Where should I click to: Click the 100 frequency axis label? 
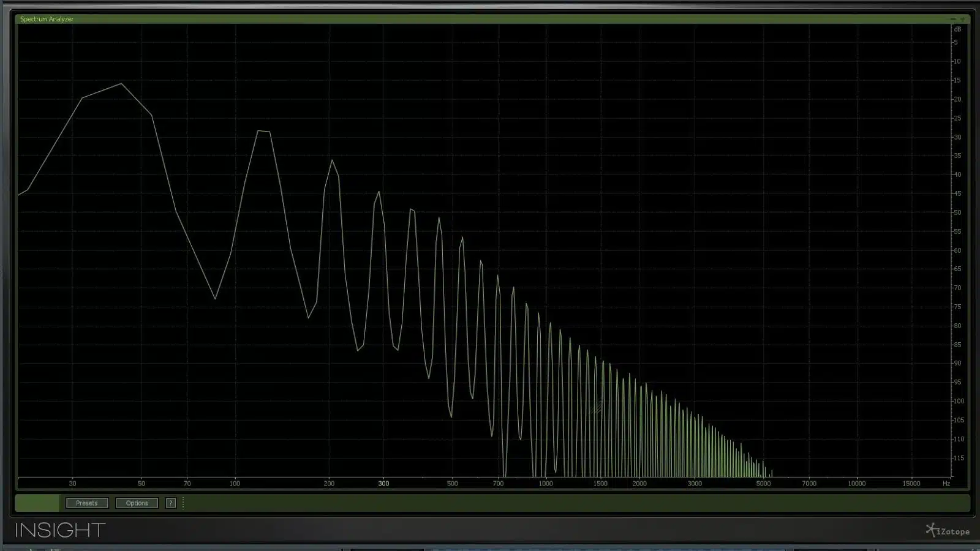235,484
